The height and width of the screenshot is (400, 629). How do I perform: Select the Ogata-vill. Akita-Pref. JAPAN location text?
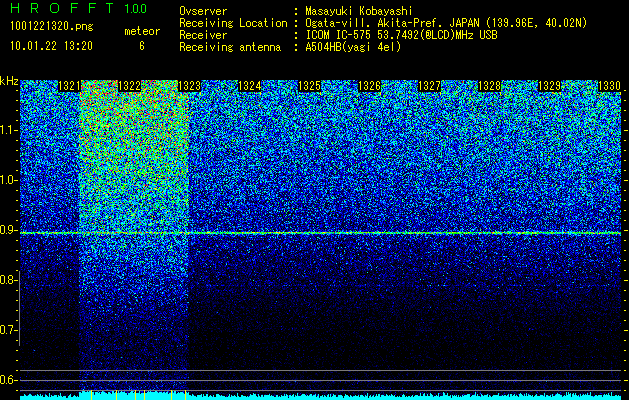coord(446,23)
